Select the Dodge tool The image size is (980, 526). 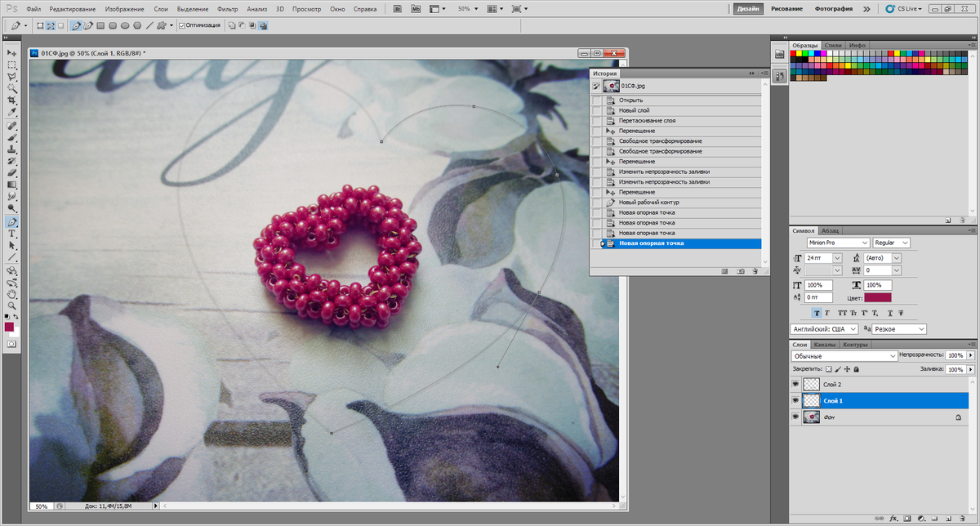(x=11, y=207)
